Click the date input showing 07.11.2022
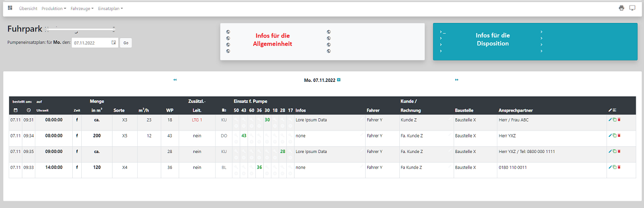This screenshot has width=644, height=208. point(95,43)
